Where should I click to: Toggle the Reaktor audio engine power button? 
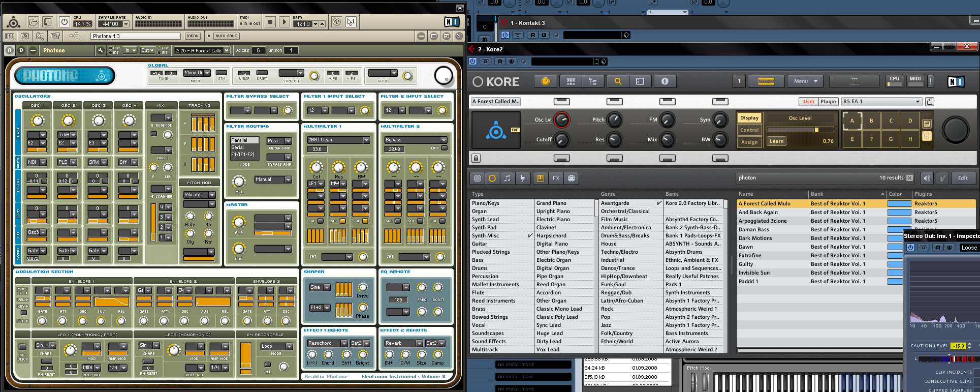64,22
